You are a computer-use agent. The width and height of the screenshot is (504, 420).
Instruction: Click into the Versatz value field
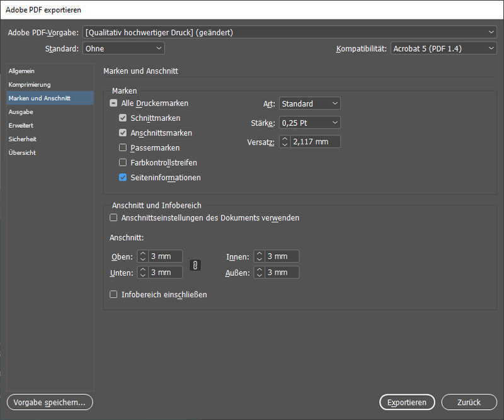pos(315,142)
